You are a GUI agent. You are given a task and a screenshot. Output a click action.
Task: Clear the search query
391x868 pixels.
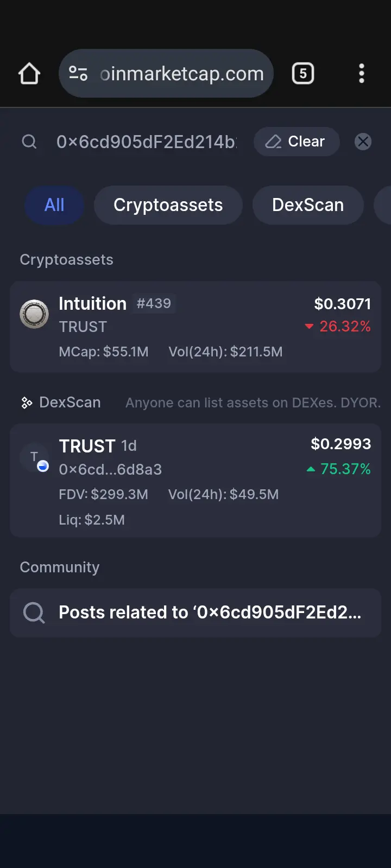click(x=297, y=142)
